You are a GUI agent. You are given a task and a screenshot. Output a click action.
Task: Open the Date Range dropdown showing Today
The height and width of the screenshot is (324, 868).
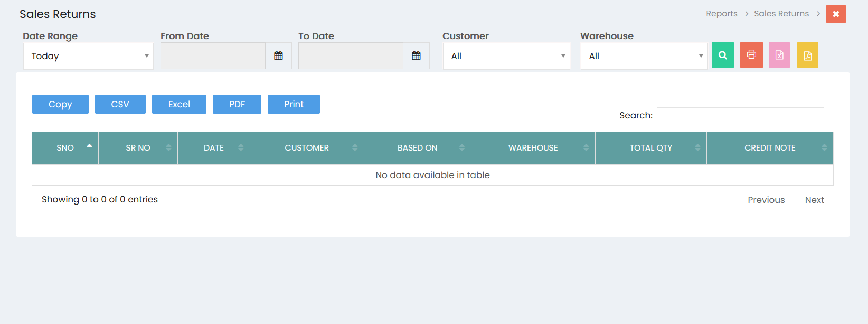(88, 56)
